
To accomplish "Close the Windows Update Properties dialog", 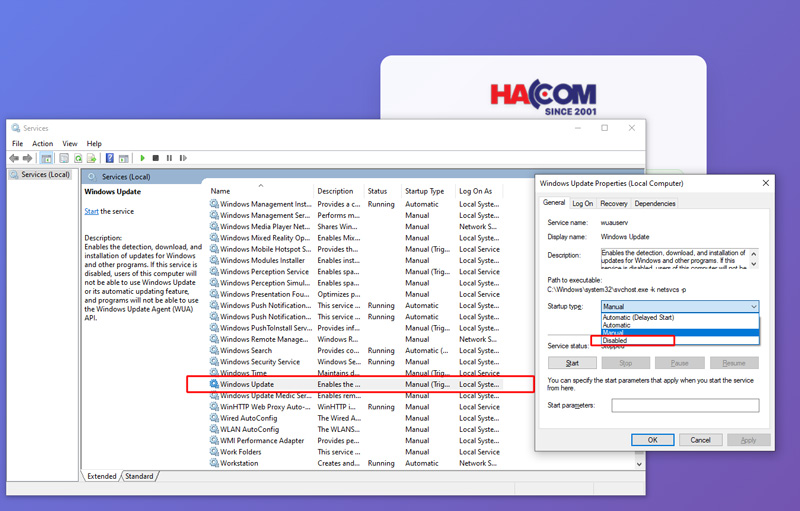I will tap(765, 183).
